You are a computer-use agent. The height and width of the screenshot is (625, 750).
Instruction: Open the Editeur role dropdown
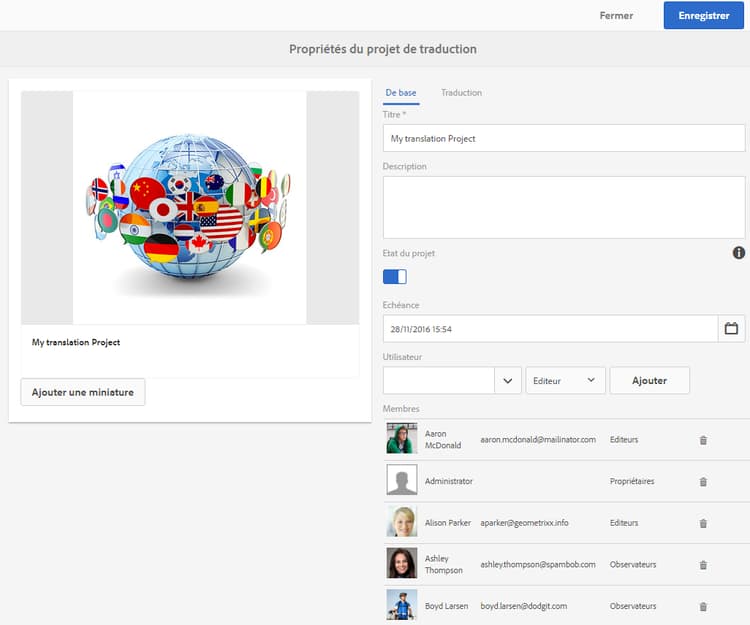coord(565,381)
